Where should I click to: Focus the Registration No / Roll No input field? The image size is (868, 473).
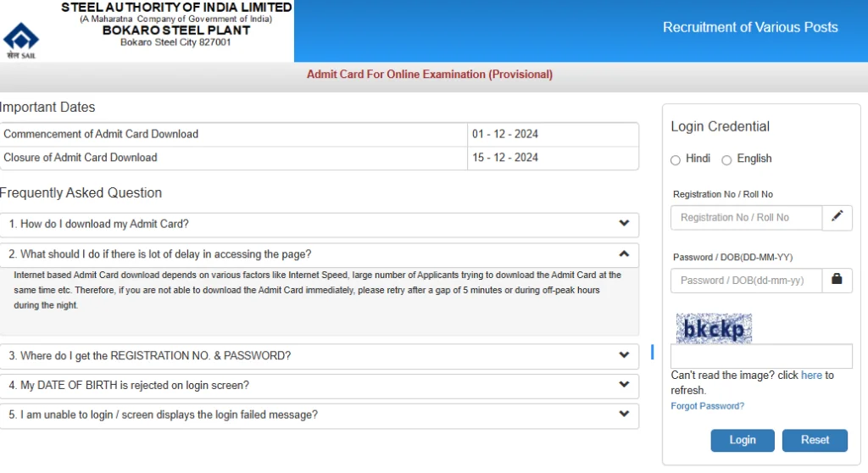[746, 218]
